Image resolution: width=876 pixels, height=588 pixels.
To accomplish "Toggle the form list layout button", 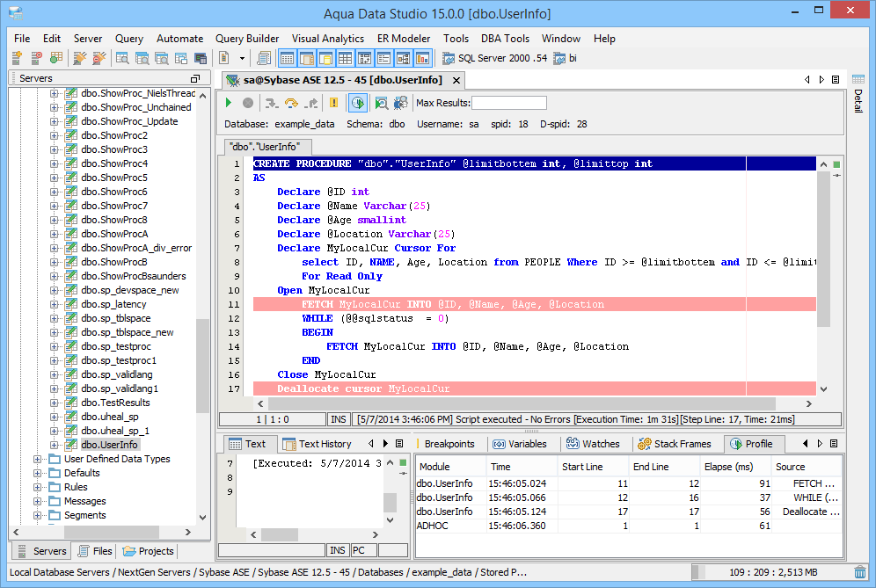I will click(383, 58).
